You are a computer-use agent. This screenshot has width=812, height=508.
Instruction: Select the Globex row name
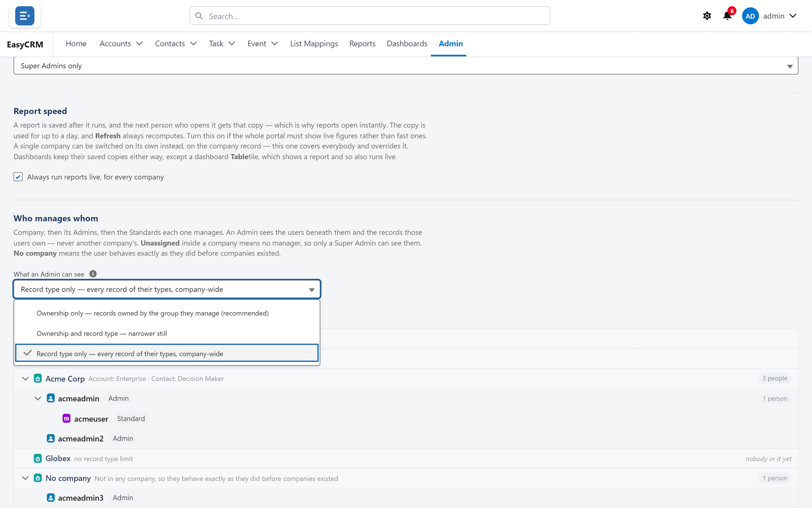tap(58, 459)
